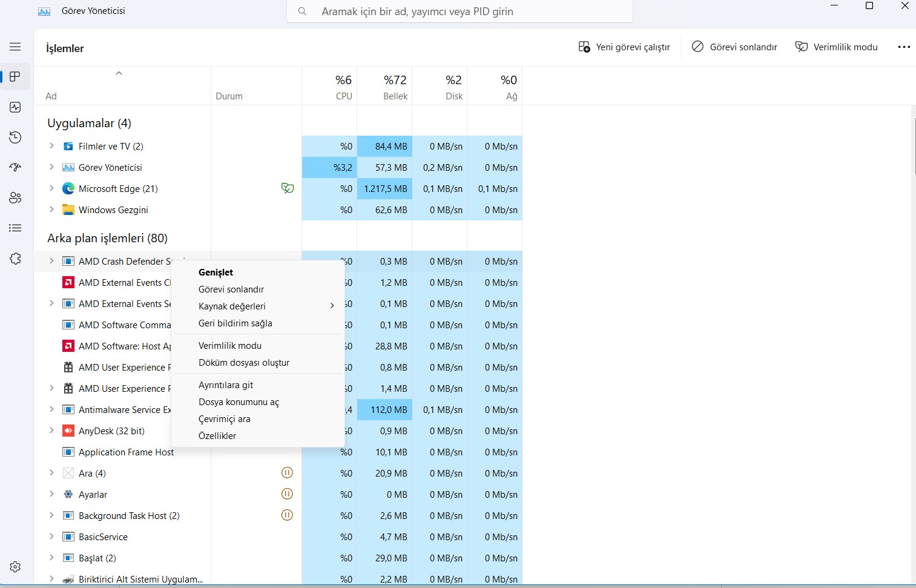This screenshot has height=588, width=916.
Task: Expand the Windows Gezgini row
Action: coord(51,210)
